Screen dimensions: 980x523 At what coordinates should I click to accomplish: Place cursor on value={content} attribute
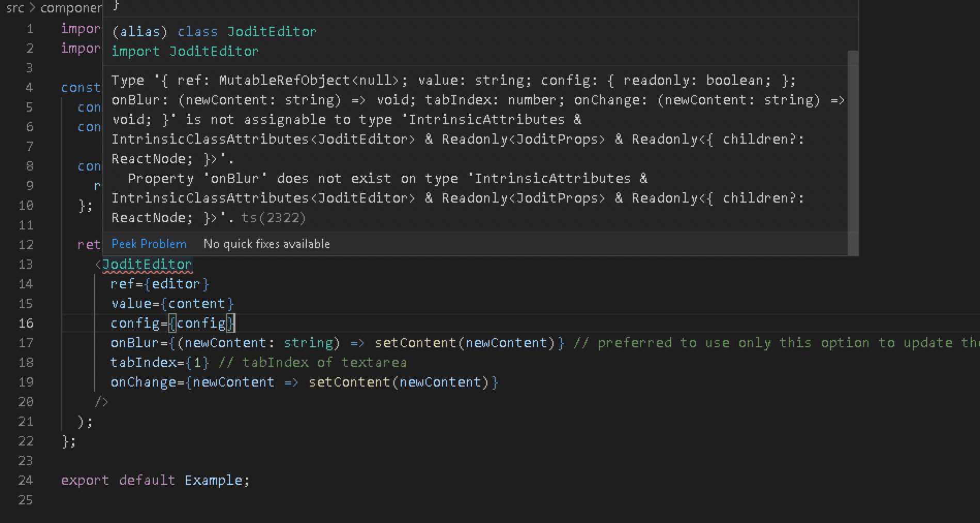pos(172,304)
